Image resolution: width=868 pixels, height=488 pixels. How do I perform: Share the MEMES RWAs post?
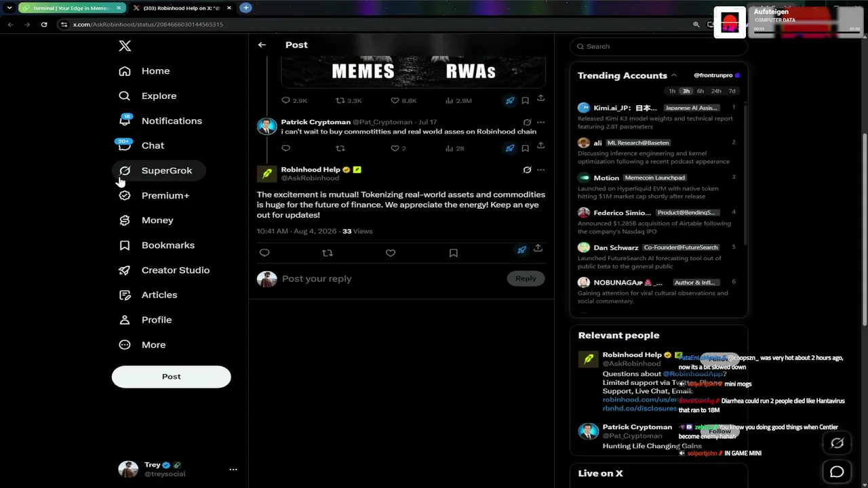click(x=540, y=98)
